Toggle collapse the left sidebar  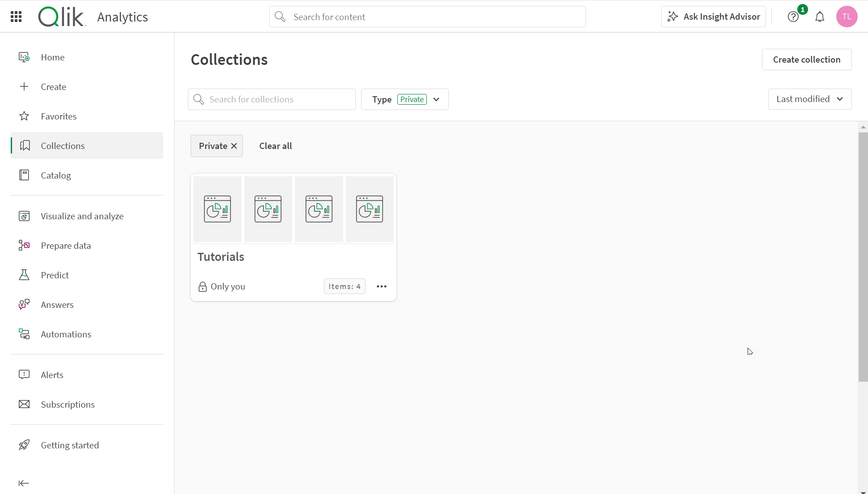[x=24, y=483]
